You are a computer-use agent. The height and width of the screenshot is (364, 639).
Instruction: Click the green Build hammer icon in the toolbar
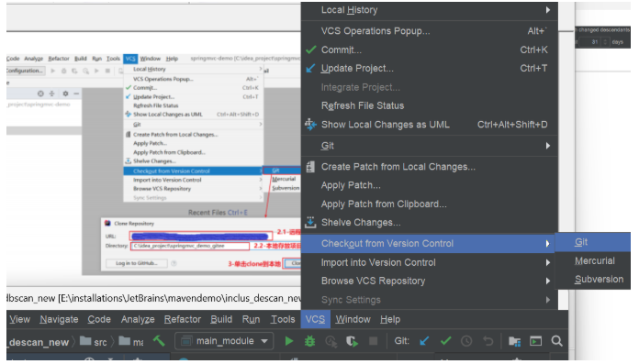click(159, 340)
